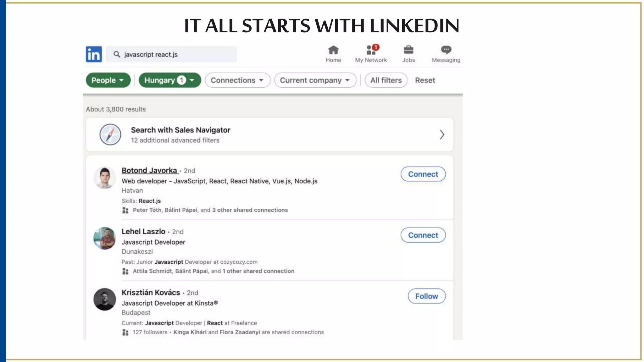Viewport: 644px width, 362px height.
Task: Click the 'Hatvan' location text
Action: click(x=132, y=190)
